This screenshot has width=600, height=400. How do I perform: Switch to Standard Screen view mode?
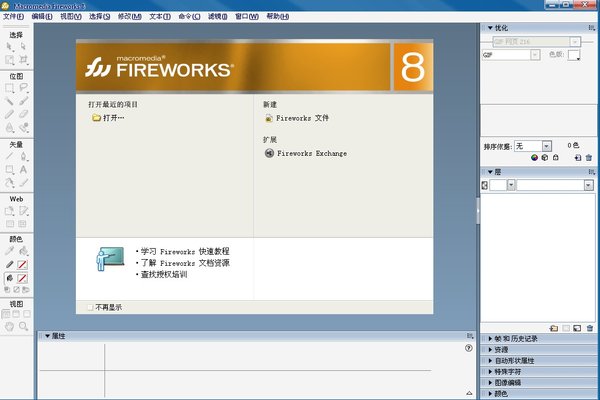pyautogui.click(x=6, y=314)
